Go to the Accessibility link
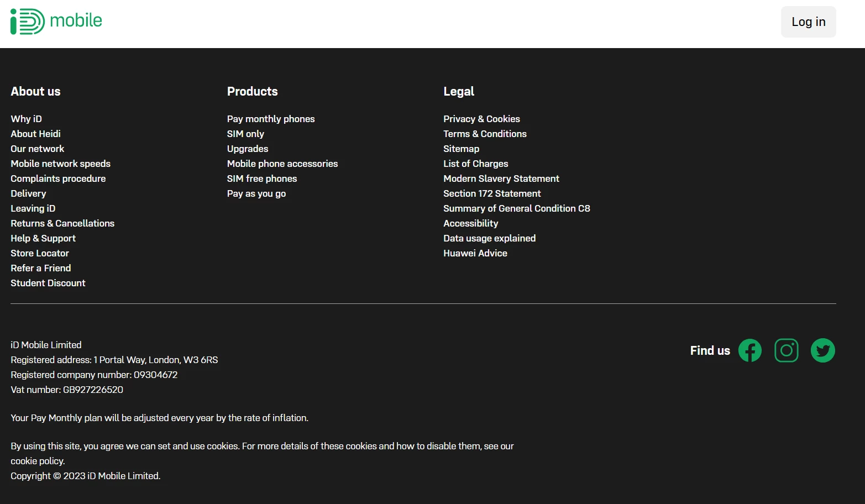The image size is (865, 504). pos(471,223)
